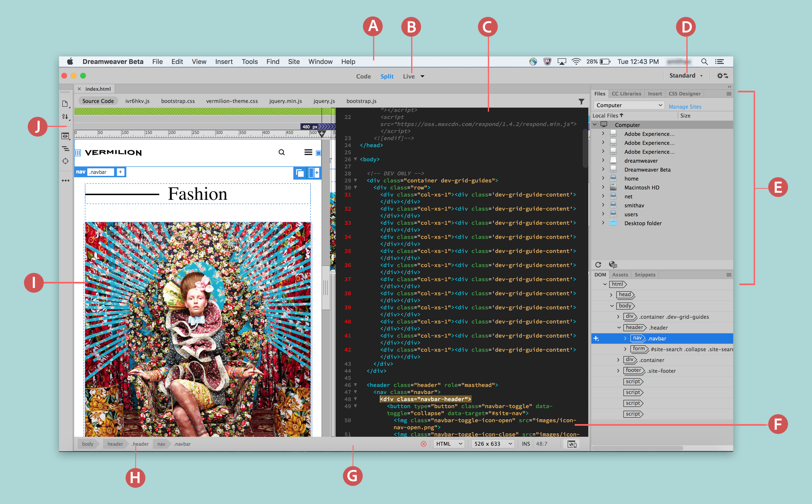Switch to Live view mode
Image resolution: width=812 pixels, height=504 pixels.
pos(410,76)
